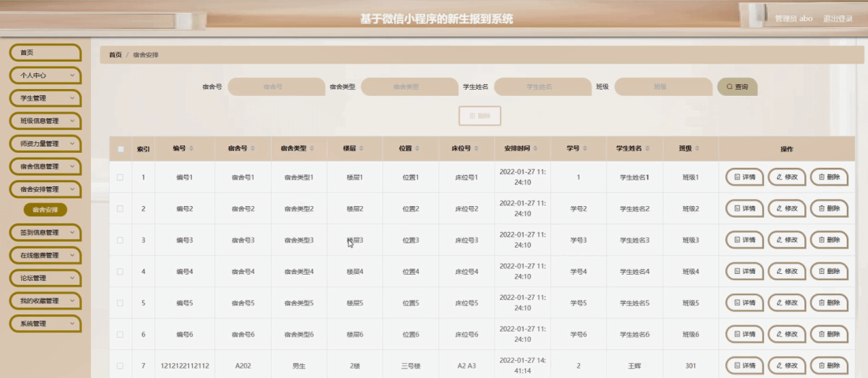
Task: Click 修改 for row 编号5
Action: tap(787, 303)
